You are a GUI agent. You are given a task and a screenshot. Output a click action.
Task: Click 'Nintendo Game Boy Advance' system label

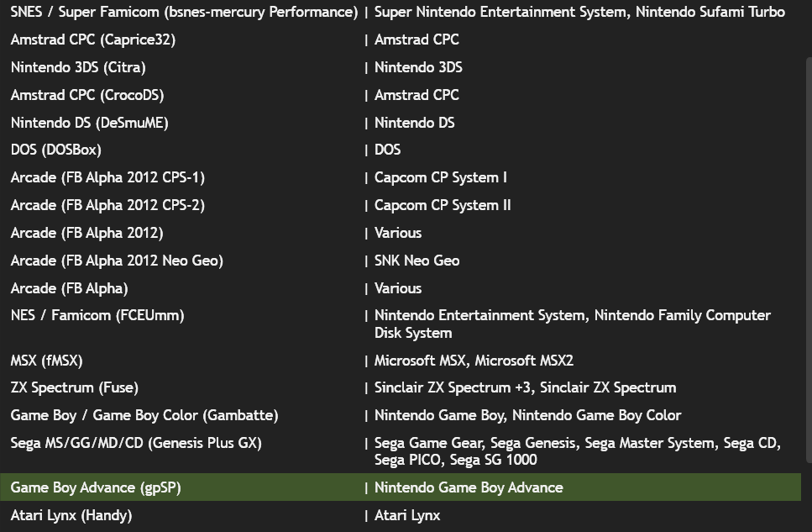coord(469,488)
